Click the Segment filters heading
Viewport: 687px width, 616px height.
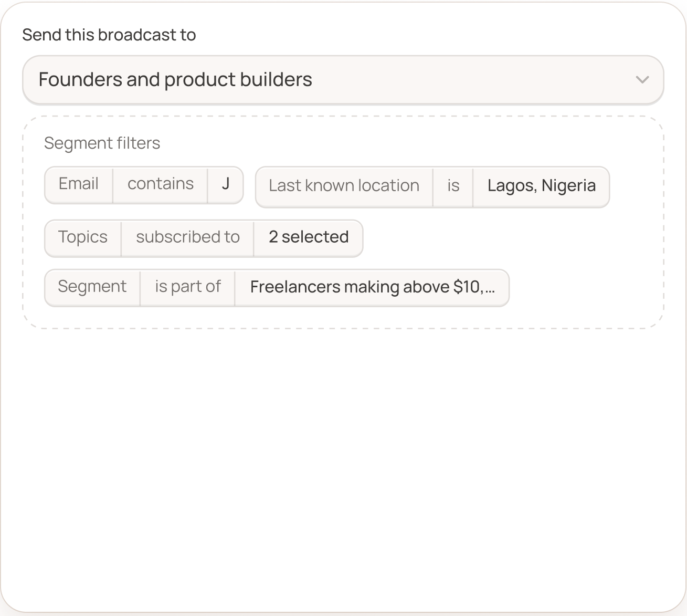pyautogui.click(x=102, y=143)
